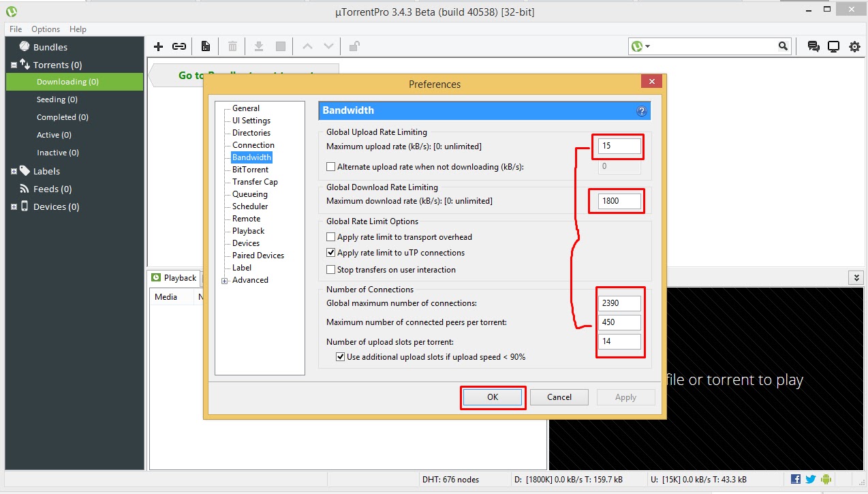Image resolution: width=868 pixels, height=494 pixels.
Task: Click Apply in Preferences dialog
Action: pos(625,397)
